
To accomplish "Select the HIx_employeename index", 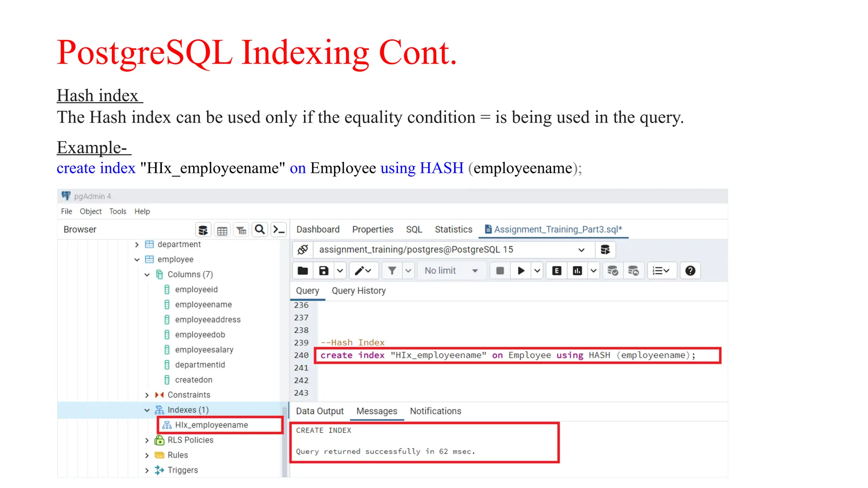I will click(x=211, y=425).
